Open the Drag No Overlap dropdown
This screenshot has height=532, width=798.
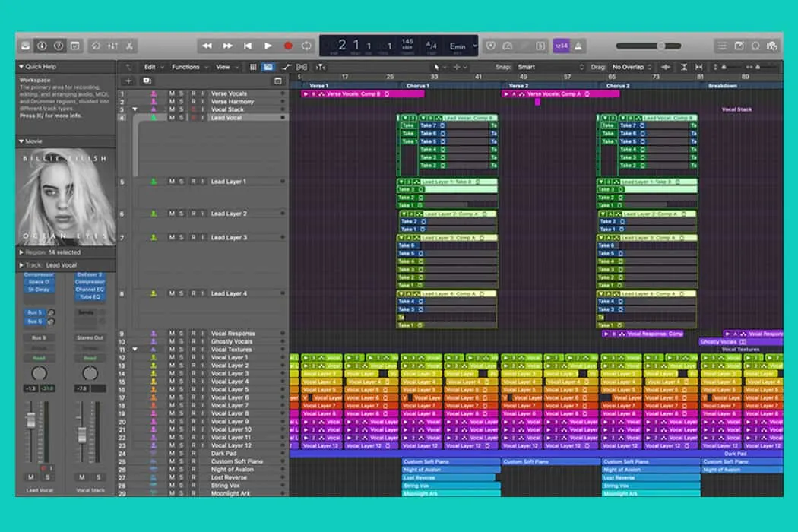pyautogui.click(x=631, y=67)
